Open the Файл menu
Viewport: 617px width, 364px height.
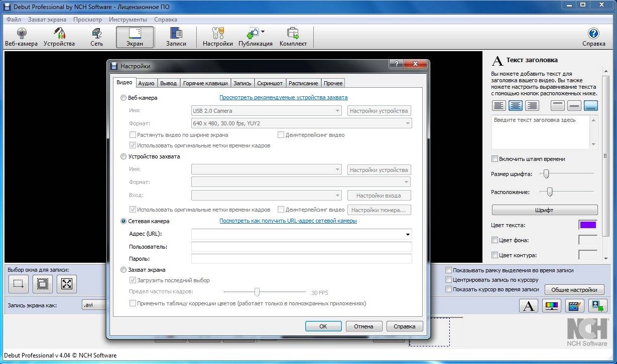(14, 20)
